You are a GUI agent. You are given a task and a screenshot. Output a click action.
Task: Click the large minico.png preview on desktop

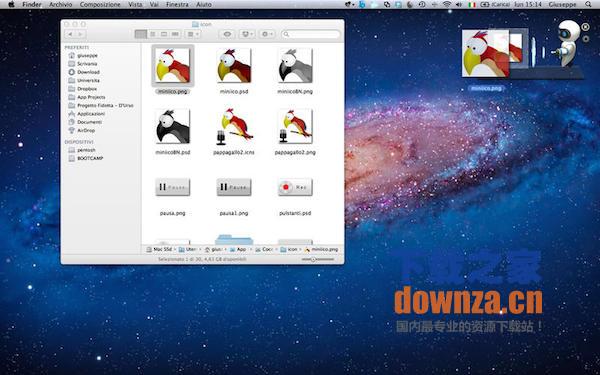486,53
